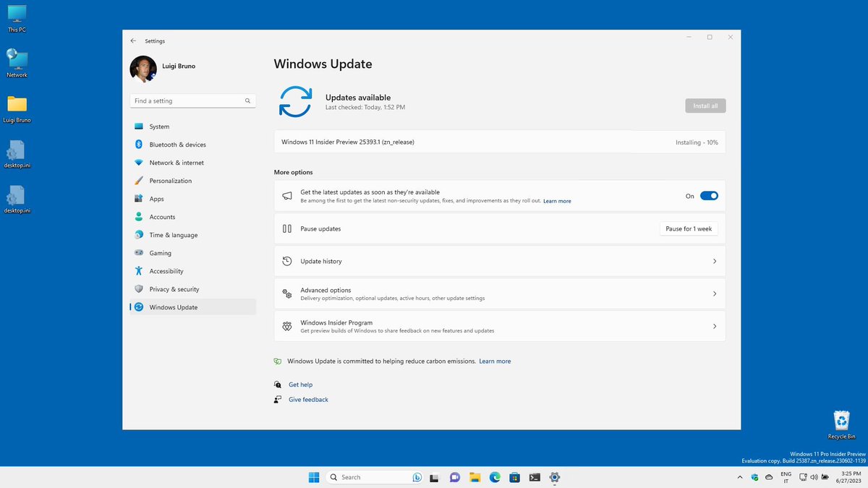Expand Advanced options
Screen dimensions: 868x488
[500, 294]
